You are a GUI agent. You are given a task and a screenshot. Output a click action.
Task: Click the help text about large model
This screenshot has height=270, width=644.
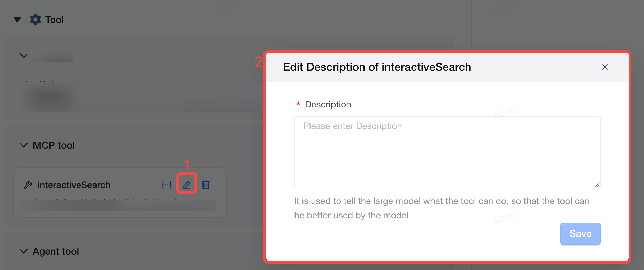pyautogui.click(x=442, y=208)
